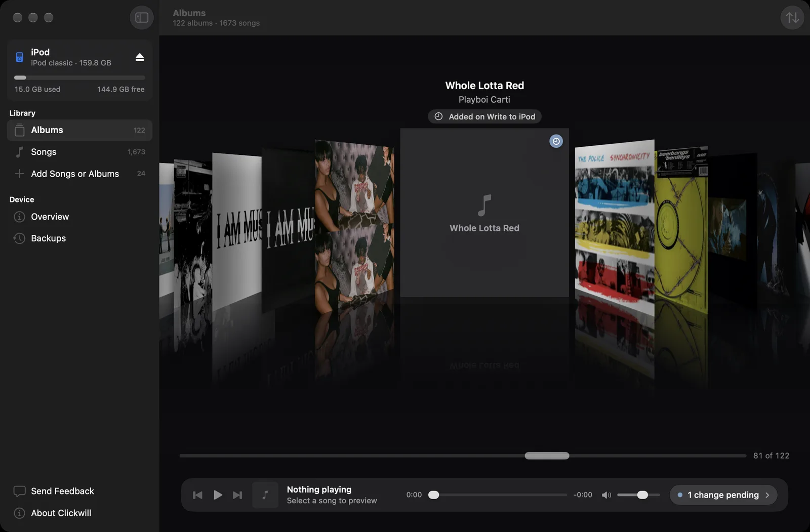This screenshot has height=532, width=810.
Task: Open the 1 change pending details
Action: point(723,495)
